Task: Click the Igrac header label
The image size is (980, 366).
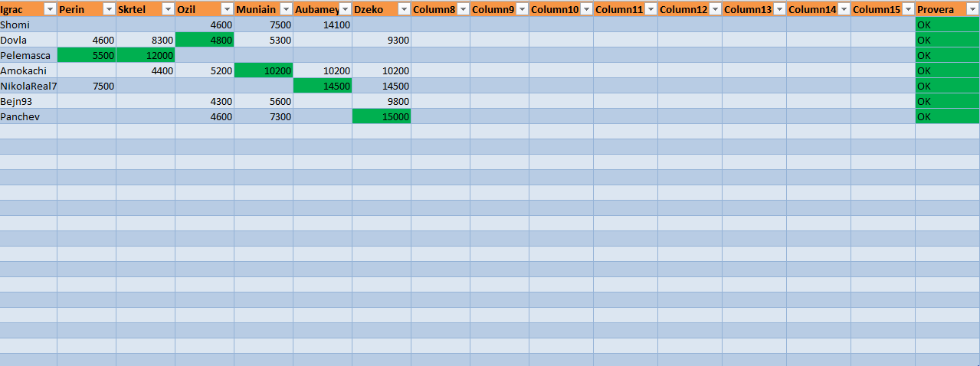Action: click(12, 9)
